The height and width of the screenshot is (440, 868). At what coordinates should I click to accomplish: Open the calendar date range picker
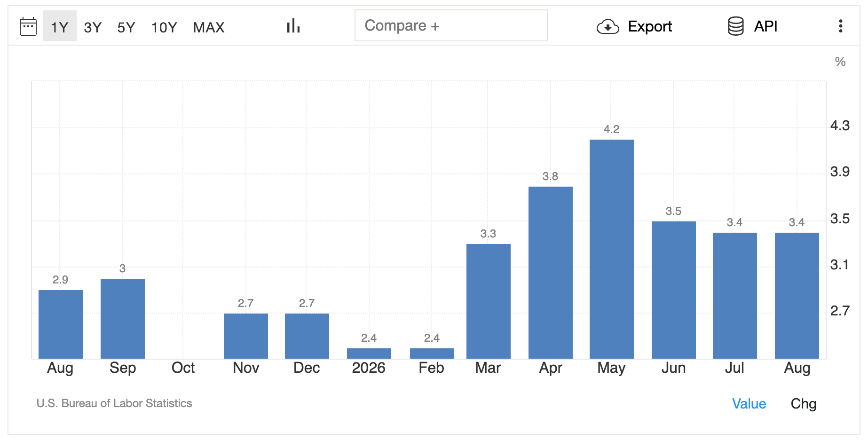[28, 26]
